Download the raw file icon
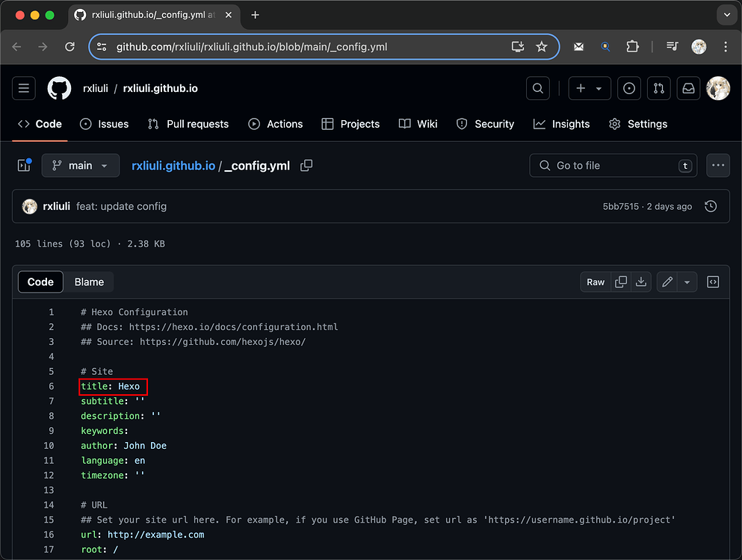 click(x=640, y=281)
